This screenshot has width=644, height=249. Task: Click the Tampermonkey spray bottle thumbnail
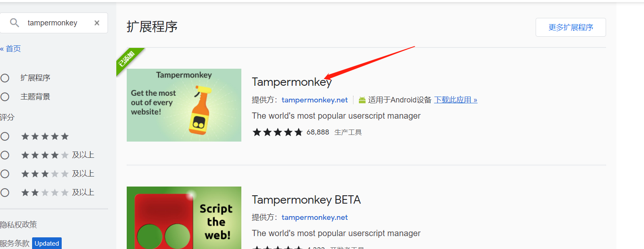184,105
